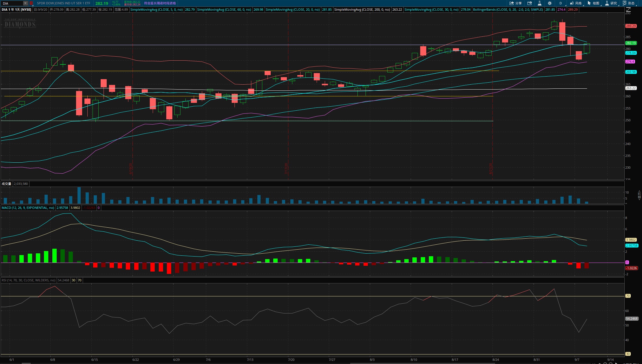Select the SimpleMovingAvg (CLOSE, 30, 0, no) label
This screenshot has width=642, height=364.
click(431, 10)
